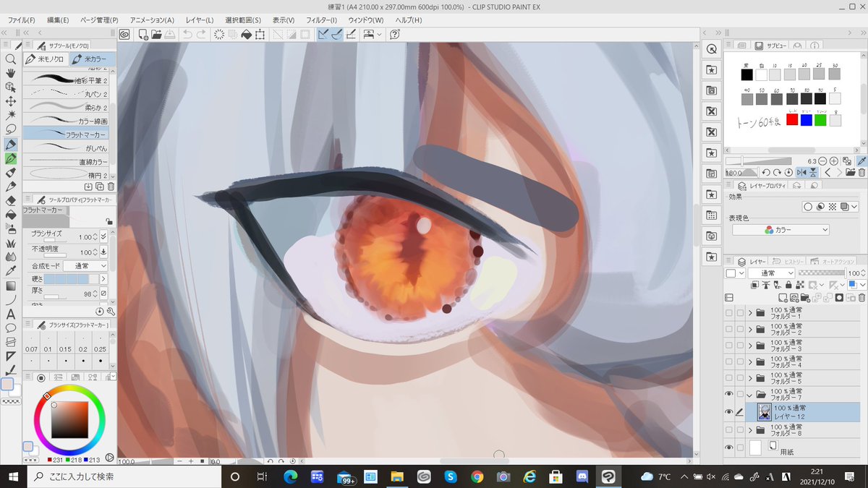This screenshot has height=488, width=868.
Task: Open the 合成モード dropdown in Tool Property
Action: pos(85,266)
